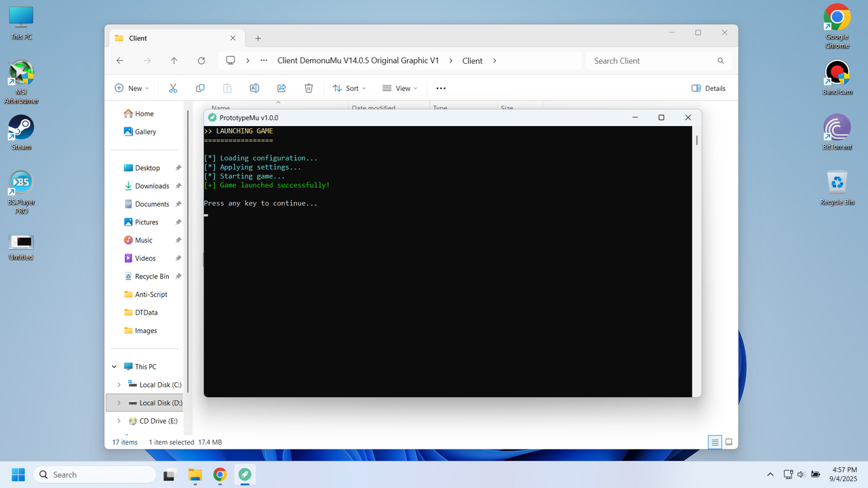Open the Anti-Script folder in sidebar
Screen dimensions: 868x488
tap(145, 294)
